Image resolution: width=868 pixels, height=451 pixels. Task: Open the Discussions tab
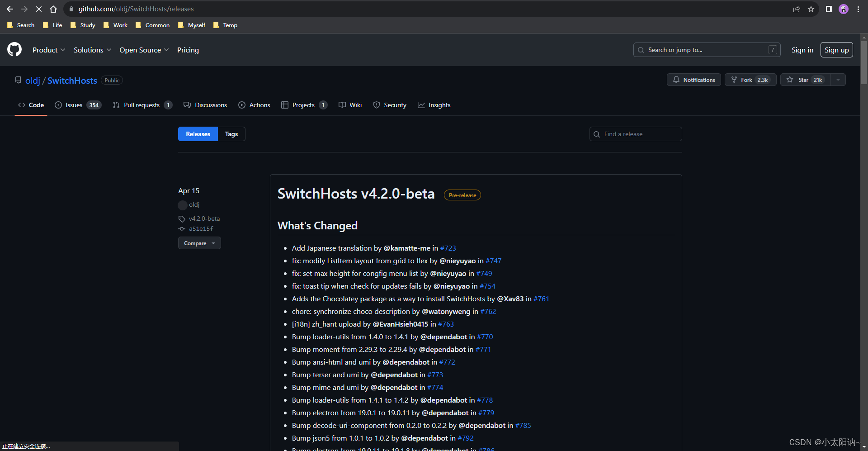point(205,105)
